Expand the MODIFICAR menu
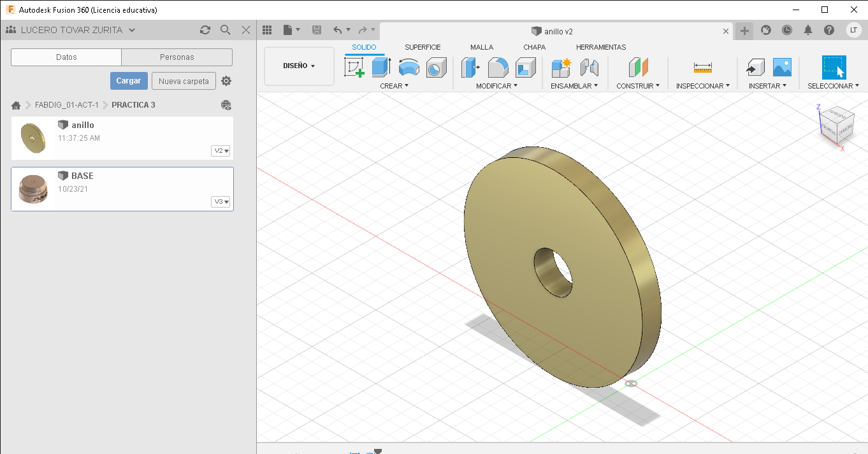Image resolution: width=868 pixels, height=454 pixels. point(496,85)
